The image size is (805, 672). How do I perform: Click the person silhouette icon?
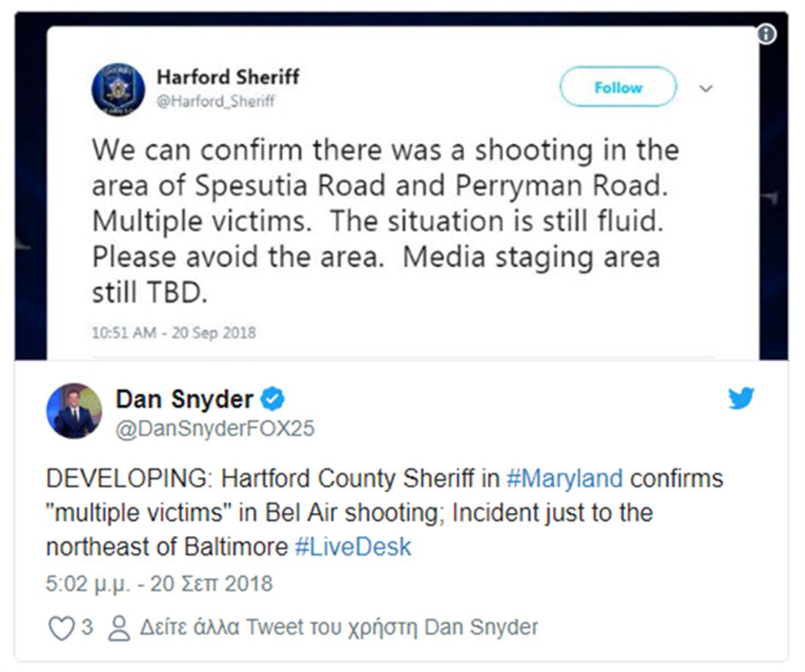coord(118,628)
